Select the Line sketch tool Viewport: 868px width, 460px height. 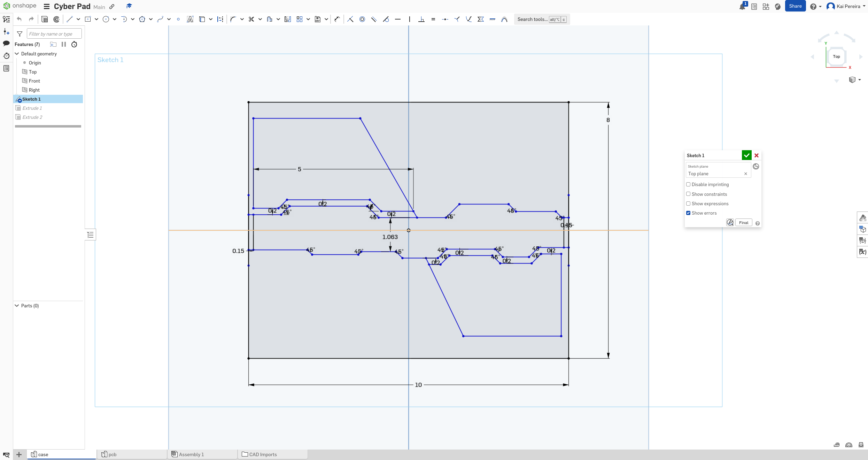click(x=70, y=19)
